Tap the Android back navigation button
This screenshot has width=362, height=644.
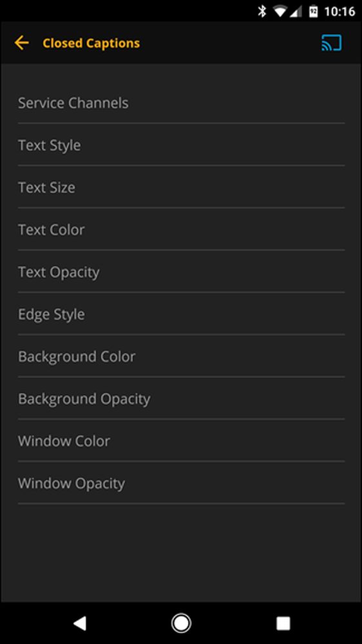pyautogui.click(x=79, y=623)
